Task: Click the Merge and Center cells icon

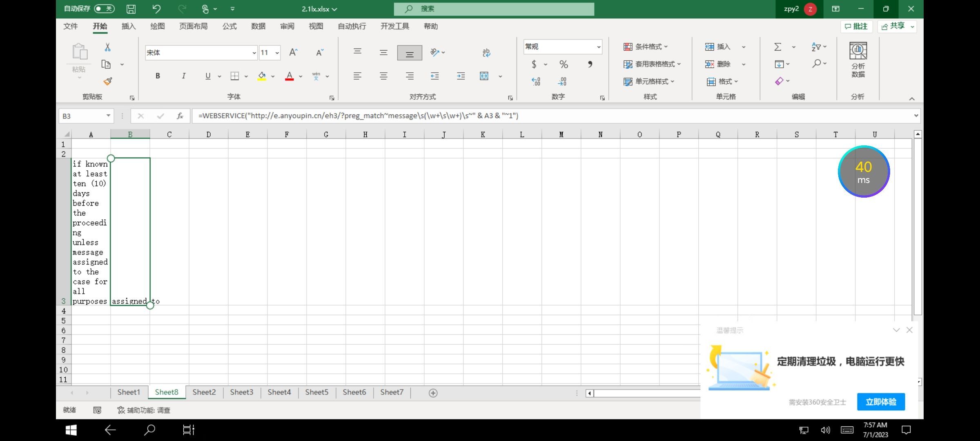Action: [484, 76]
